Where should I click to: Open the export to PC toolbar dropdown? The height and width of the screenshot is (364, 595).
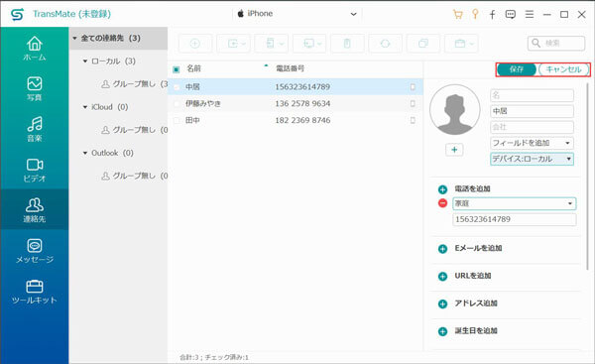point(309,44)
